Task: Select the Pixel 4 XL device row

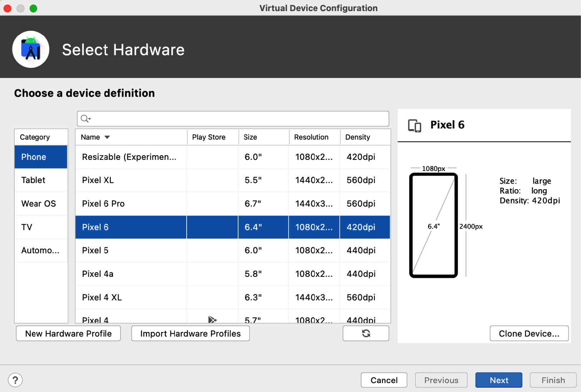Action: coord(233,297)
